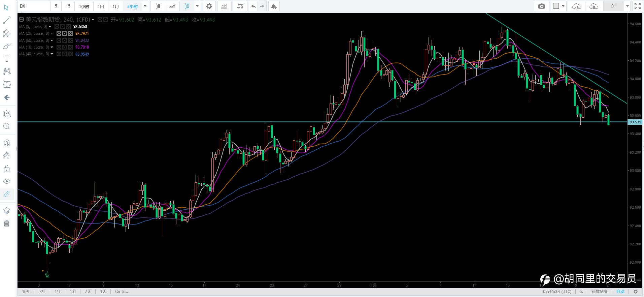Switch chart to line style icon
Viewport: 644px width, 297px height.
point(172,6)
